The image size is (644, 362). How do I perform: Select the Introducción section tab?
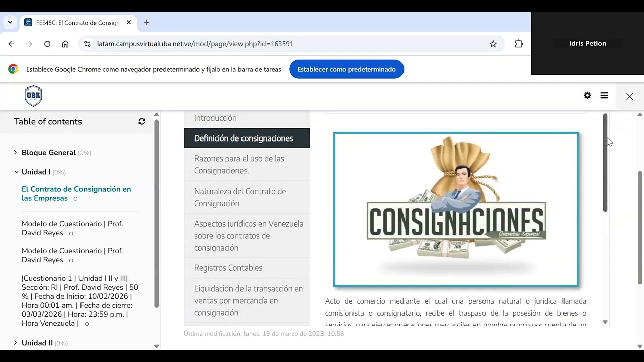247,119
